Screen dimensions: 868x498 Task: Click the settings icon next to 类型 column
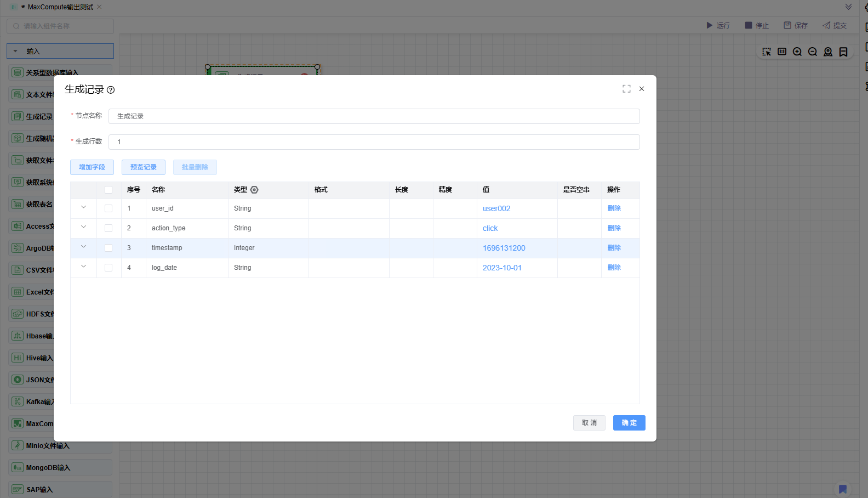pyautogui.click(x=254, y=190)
